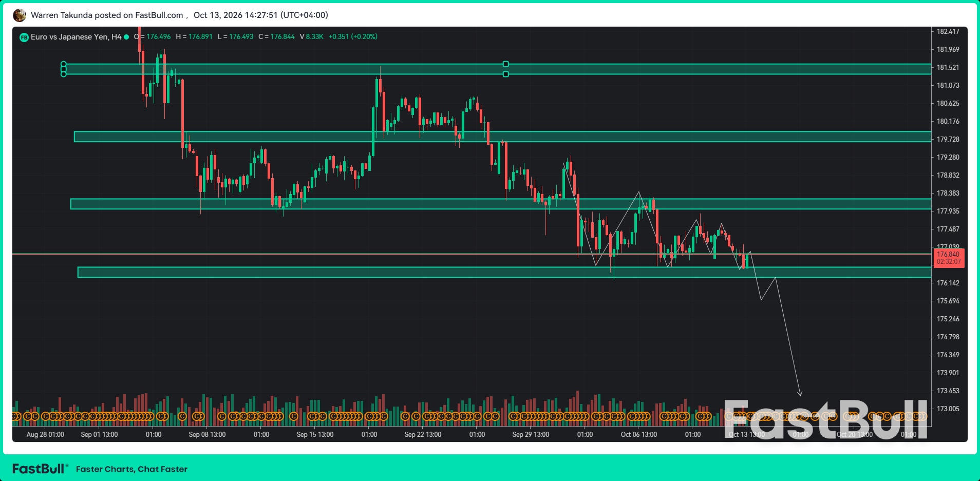980x481 pixels.
Task: Select the green zone near the 178.383 level
Action: [501, 204]
